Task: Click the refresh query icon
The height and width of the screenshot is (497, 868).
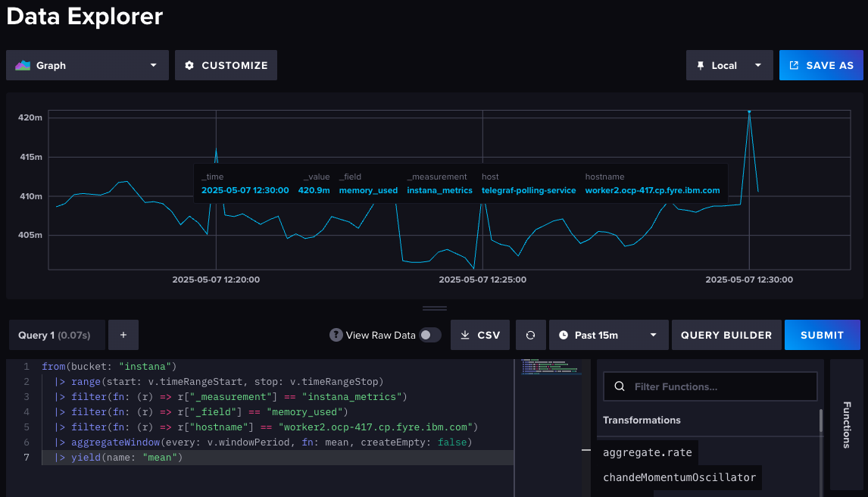Action: pos(530,335)
